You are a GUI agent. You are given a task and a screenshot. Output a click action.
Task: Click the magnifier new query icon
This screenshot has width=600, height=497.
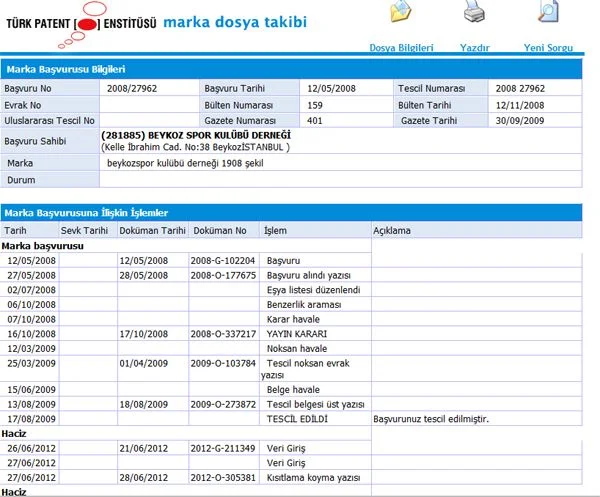(x=547, y=12)
